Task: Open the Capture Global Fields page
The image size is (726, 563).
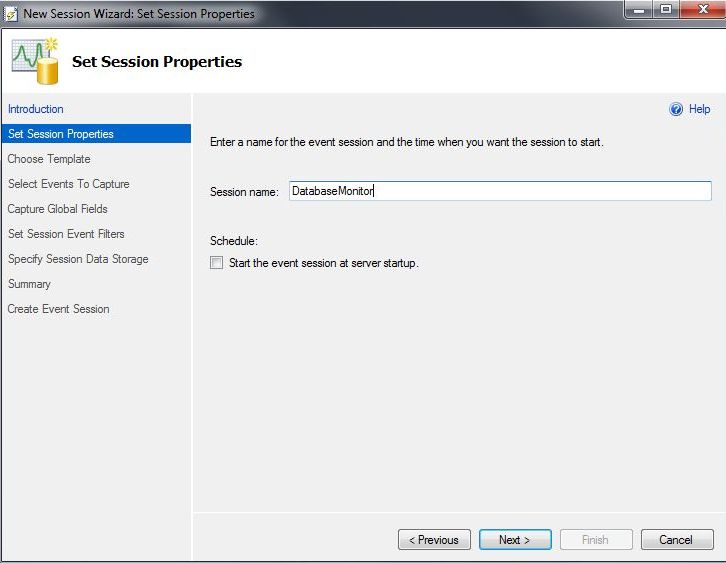Action: pyautogui.click(x=58, y=209)
